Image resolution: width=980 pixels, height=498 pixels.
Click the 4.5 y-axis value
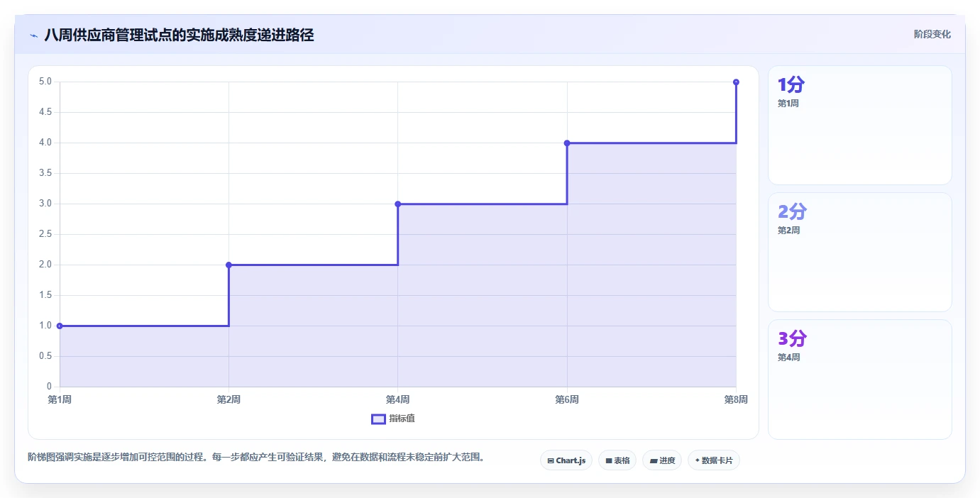click(x=45, y=112)
